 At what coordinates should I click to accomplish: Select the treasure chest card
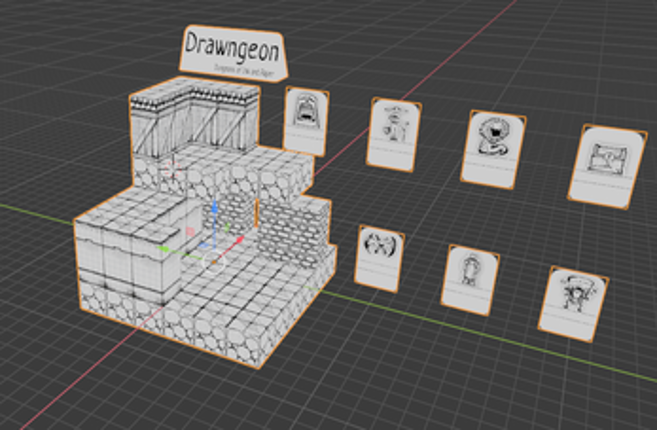click(608, 166)
